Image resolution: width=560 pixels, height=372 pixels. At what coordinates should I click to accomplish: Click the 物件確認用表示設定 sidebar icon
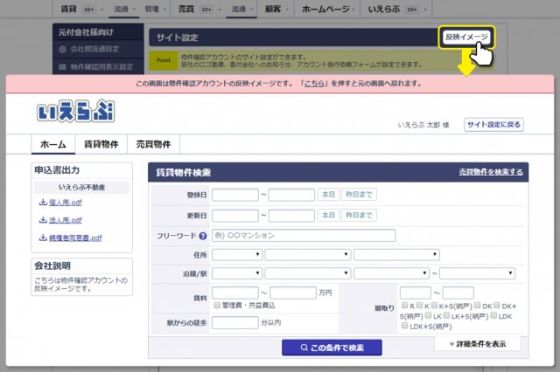point(62,67)
